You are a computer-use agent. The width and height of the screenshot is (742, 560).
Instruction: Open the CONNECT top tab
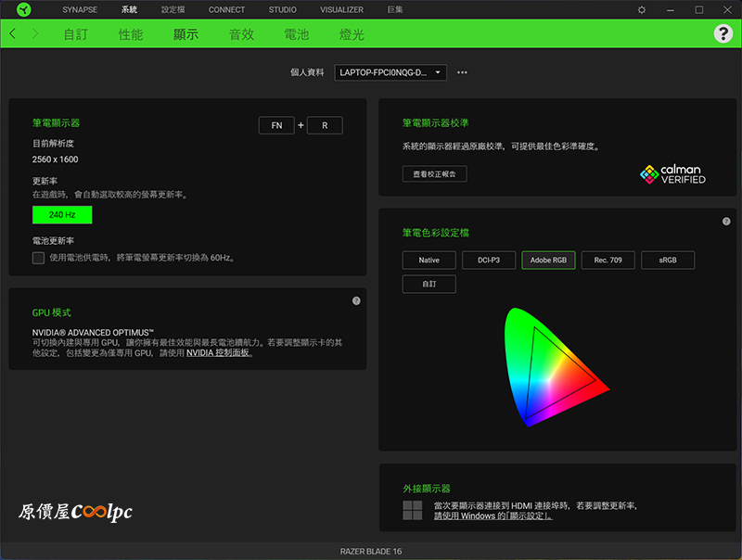click(x=226, y=9)
